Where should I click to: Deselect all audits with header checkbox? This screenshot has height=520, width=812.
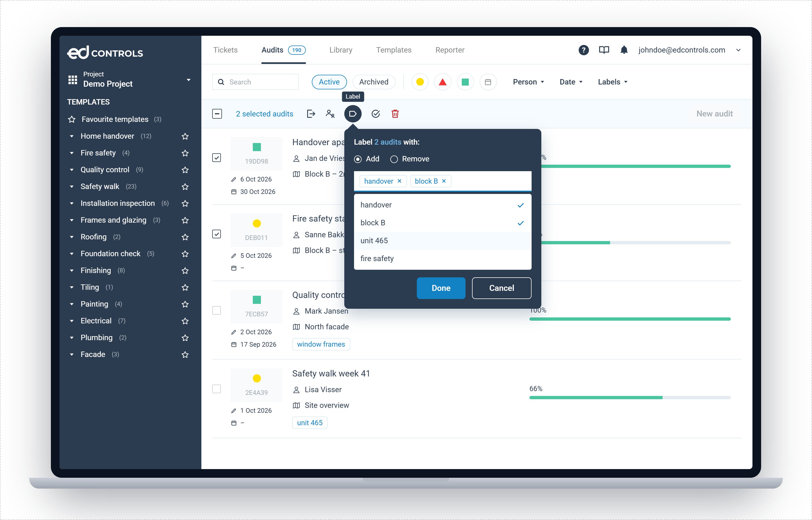tap(217, 114)
